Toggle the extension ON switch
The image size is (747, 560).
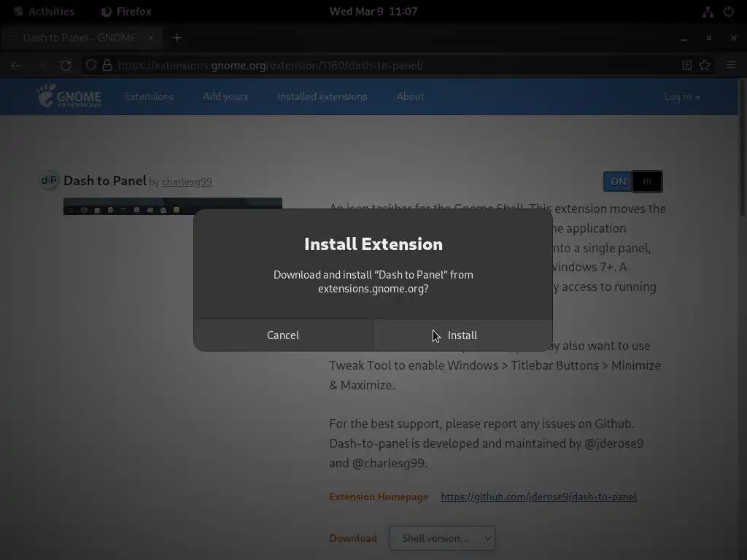pyautogui.click(x=632, y=182)
